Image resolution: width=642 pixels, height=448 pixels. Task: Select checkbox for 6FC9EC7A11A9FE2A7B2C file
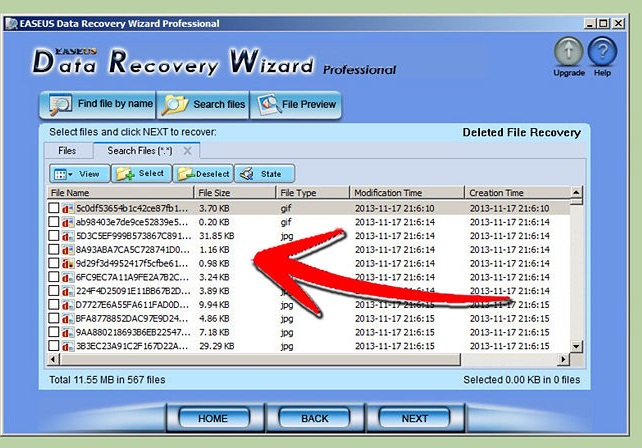pyautogui.click(x=54, y=277)
